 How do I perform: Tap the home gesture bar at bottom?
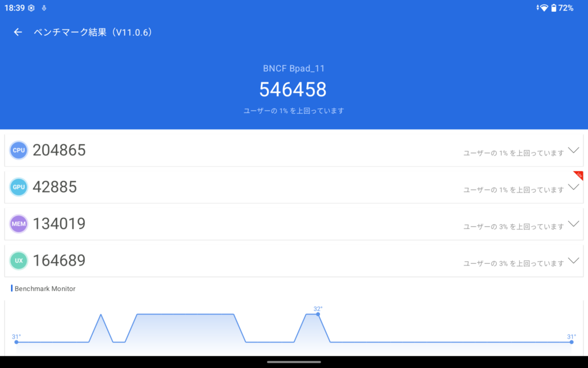pyautogui.click(x=293, y=362)
